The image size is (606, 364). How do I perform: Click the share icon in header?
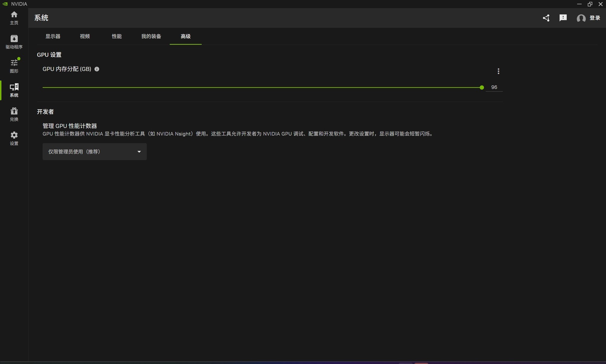point(546,18)
